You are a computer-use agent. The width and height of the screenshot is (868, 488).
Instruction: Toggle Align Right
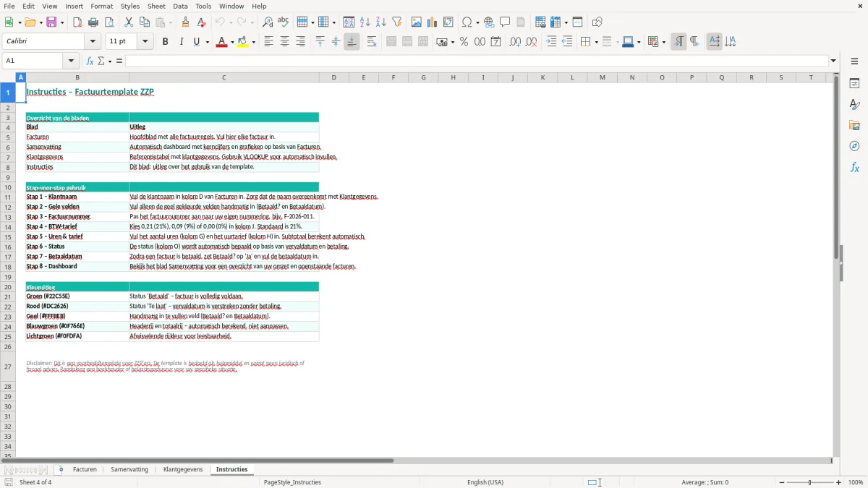[x=301, y=42]
